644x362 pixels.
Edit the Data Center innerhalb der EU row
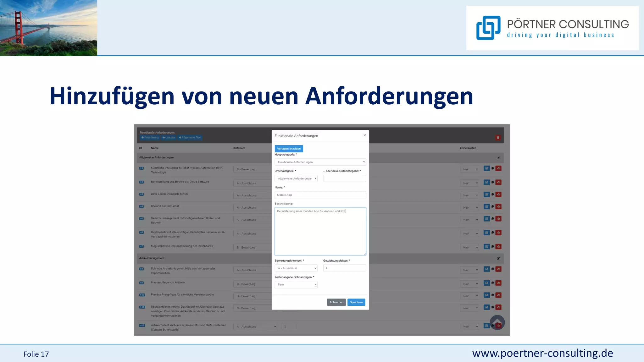(486, 195)
